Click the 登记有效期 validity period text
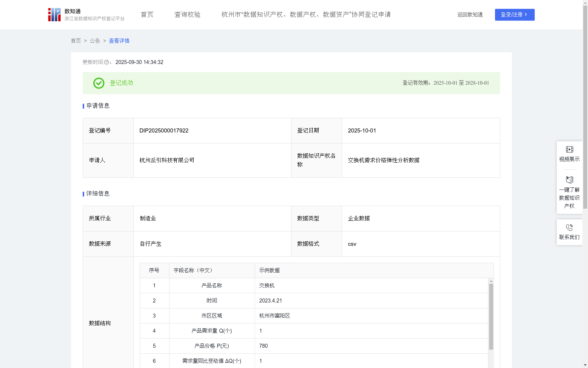Screen dimensions: 588x368 [x=446, y=83]
